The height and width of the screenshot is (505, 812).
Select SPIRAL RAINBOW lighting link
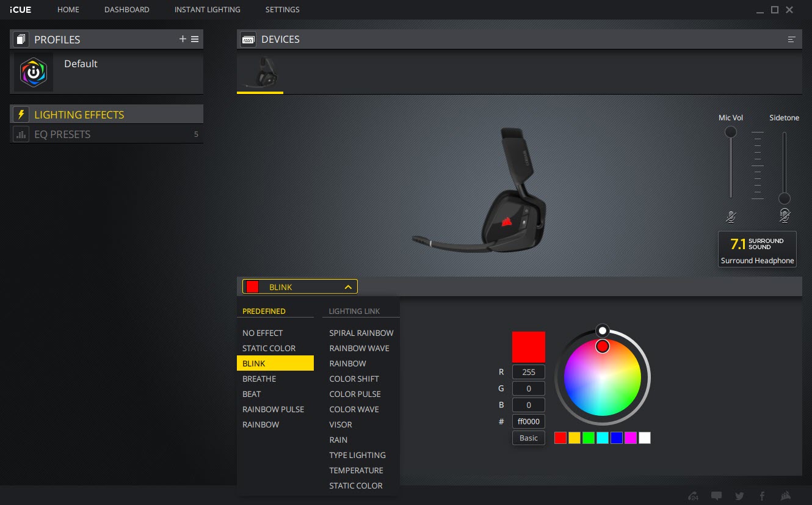(x=361, y=333)
